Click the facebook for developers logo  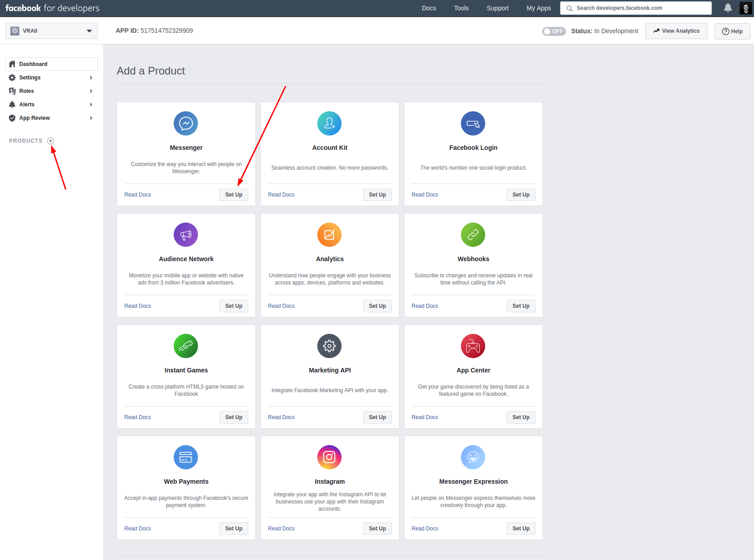tap(53, 8)
